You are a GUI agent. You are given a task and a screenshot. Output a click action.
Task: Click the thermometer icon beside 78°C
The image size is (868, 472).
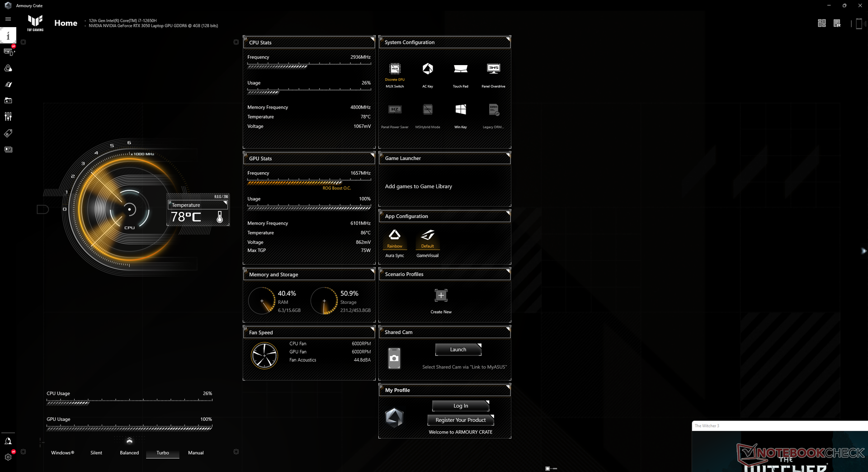[x=220, y=217]
